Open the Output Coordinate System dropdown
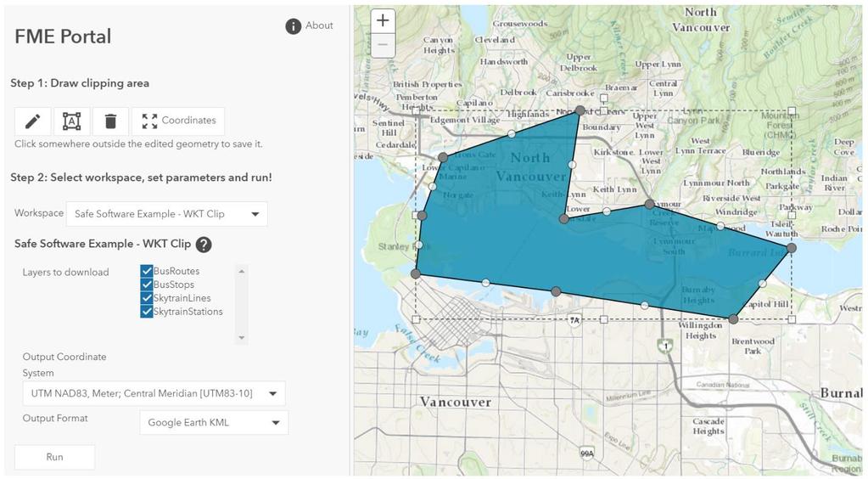 point(154,393)
